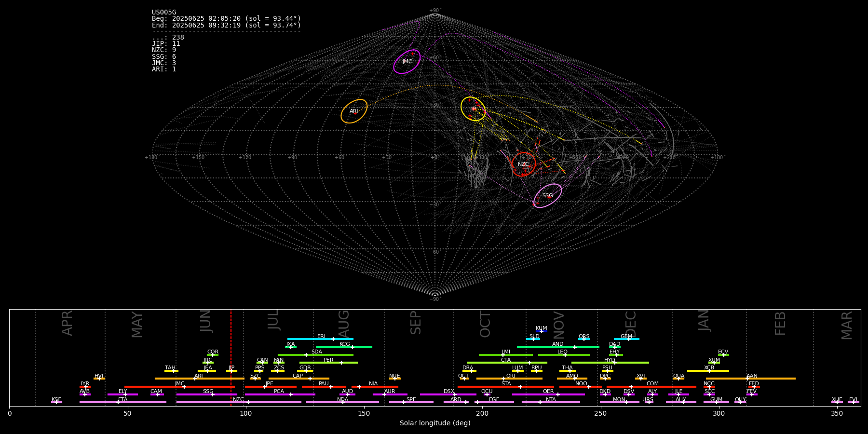The image size is (868, 434).
Task: Click the '-90' label at the map bottom
Action: [x=434, y=299]
